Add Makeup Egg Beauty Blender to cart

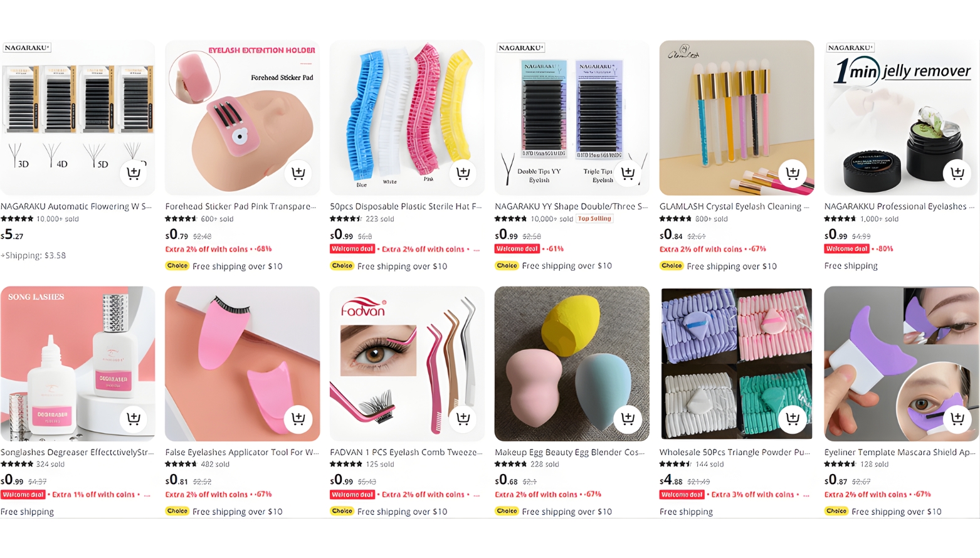[628, 418]
